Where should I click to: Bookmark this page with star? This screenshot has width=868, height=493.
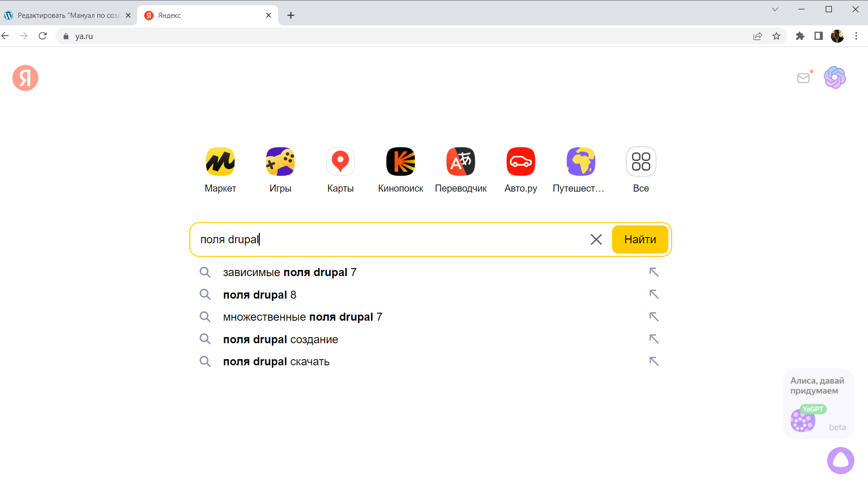[776, 36]
